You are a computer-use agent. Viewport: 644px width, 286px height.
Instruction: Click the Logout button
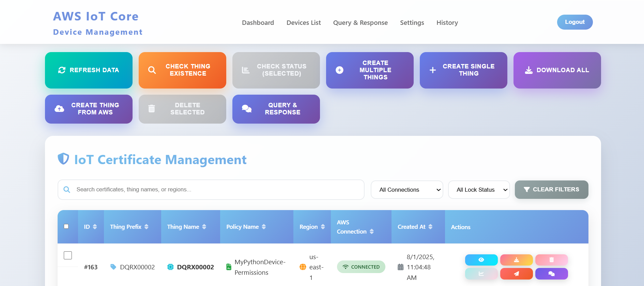pyautogui.click(x=574, y=22)
